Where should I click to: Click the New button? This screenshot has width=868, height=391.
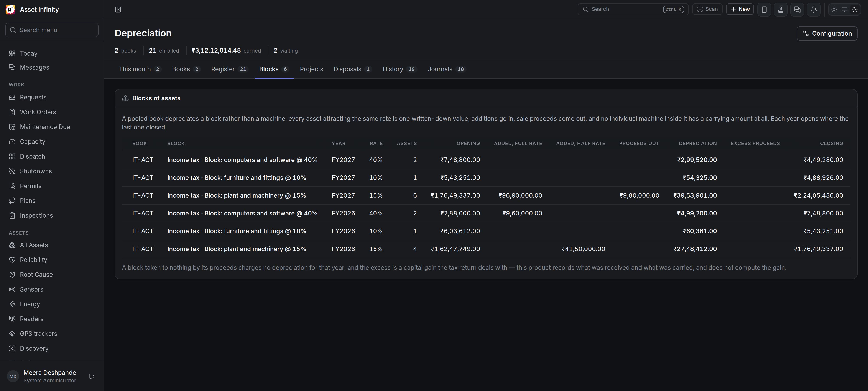[740, 9]
